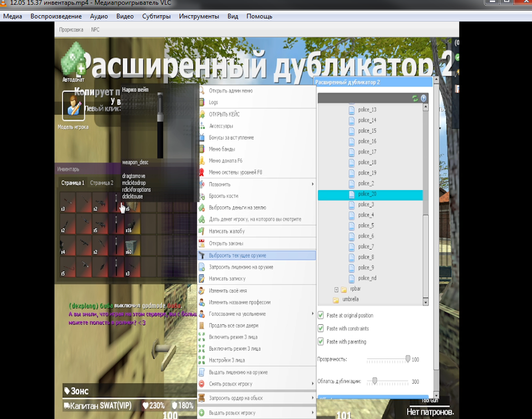Screen dimensions: 532x419
Task: Click the blue help icon in duplicator panel
Action: [423, 98]
